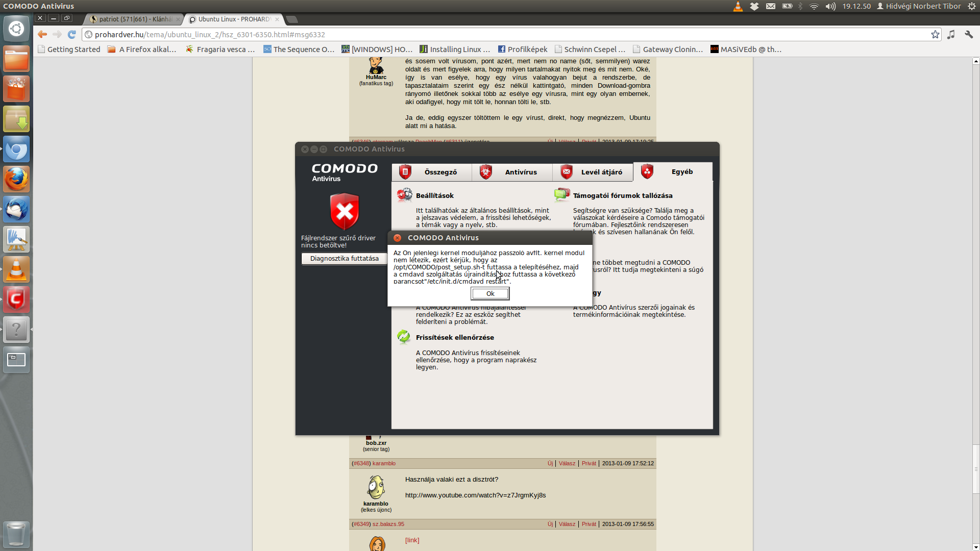Open a new browser tab
This screenshot has height=551, width=980.
[292, 19]
